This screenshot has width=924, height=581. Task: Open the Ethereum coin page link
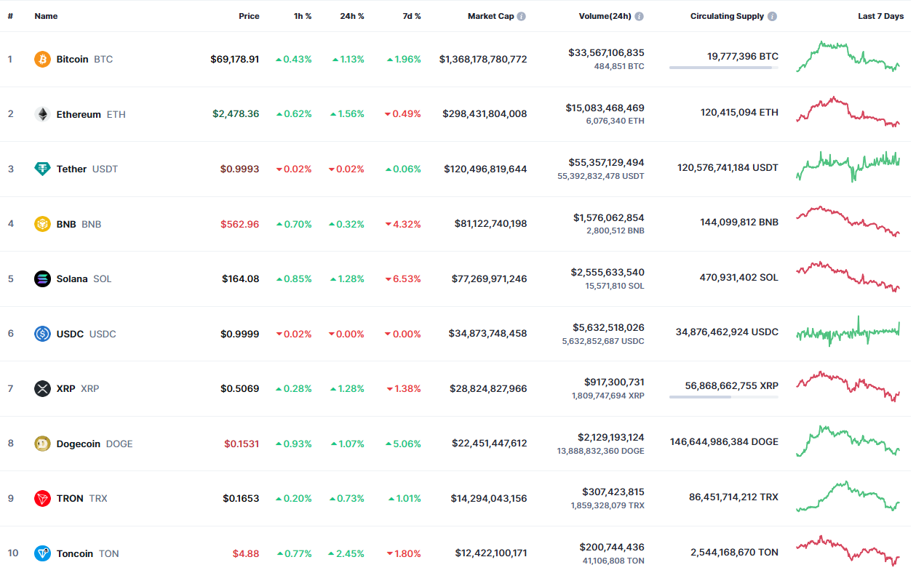pyautogui.click(x=79, y=114)
